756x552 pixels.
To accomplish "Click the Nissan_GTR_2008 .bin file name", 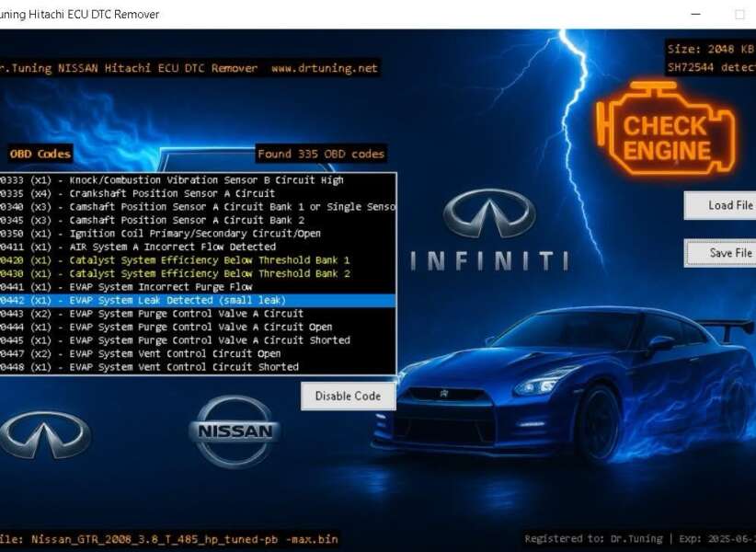I will [x=185, y=539].
